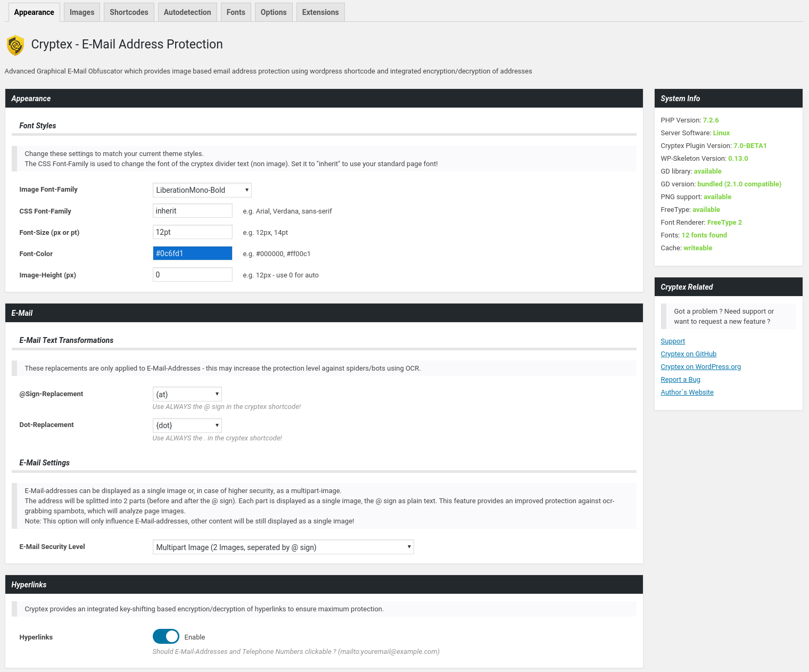Click the '12 fonts found' text
Viewport: 809px width, 672px height.
tap(704, 235)
